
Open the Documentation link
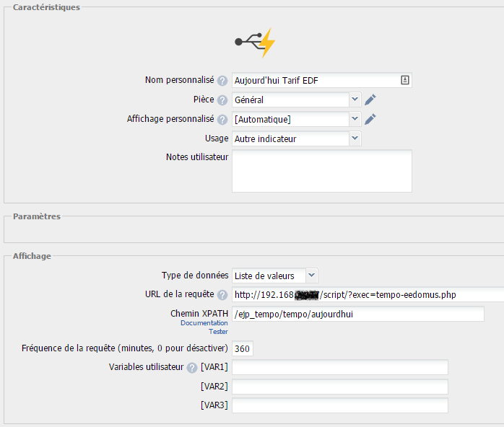[204, 324]
